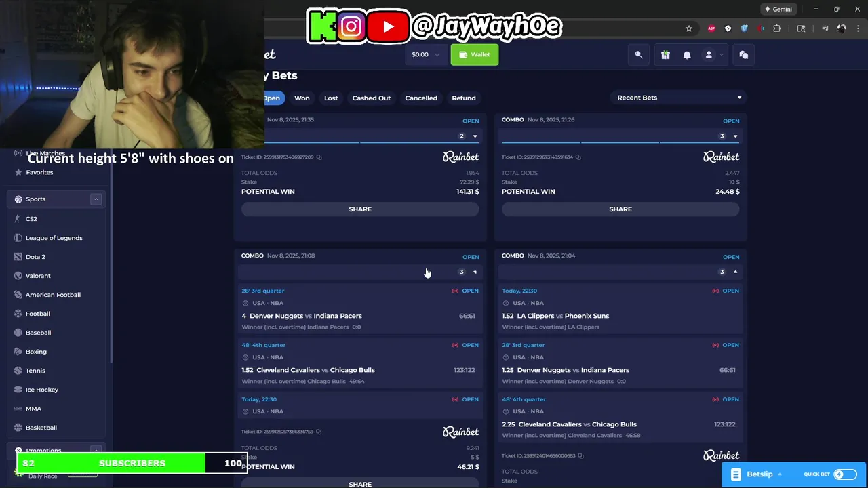Expand selections of the 21:26 combo bet
Screen dimensions: 868x488
735,136
